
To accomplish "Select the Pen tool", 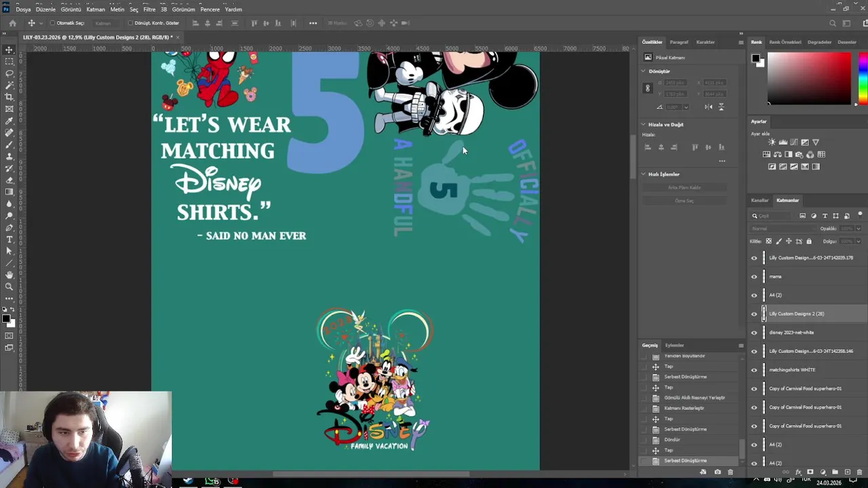I will (9, 227).
